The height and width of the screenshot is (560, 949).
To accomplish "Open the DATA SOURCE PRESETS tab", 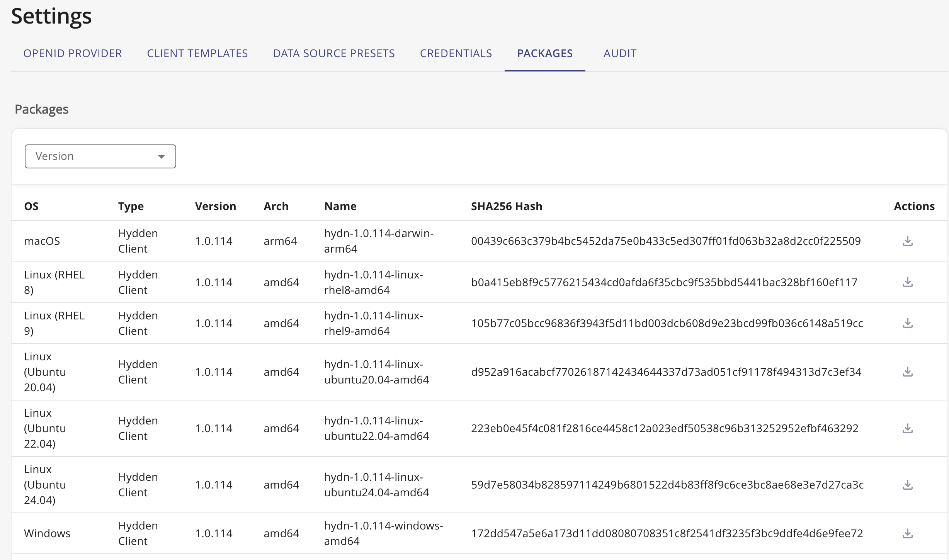I will (333, 53).
